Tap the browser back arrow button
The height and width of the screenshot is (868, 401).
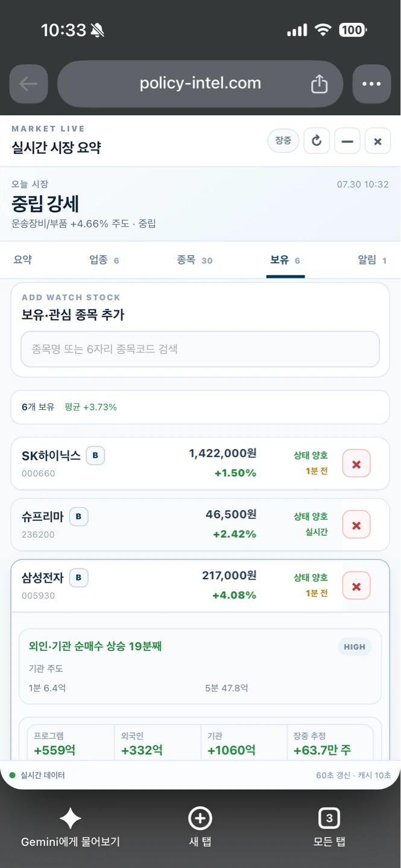click(28, 84)
